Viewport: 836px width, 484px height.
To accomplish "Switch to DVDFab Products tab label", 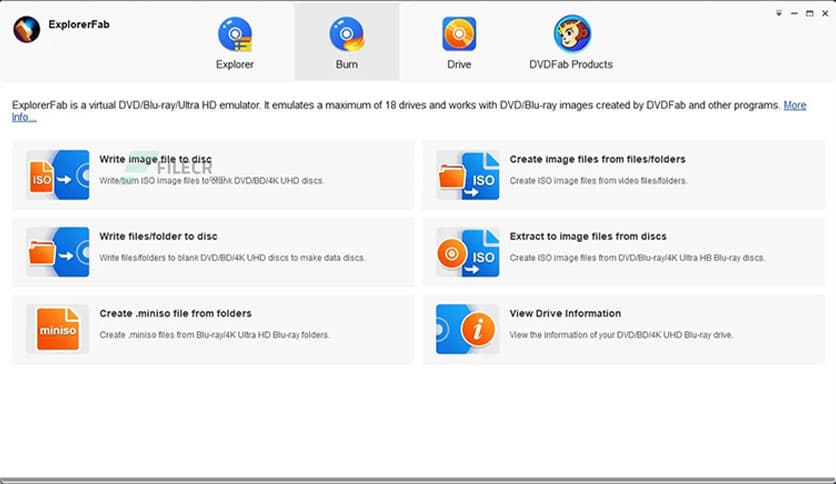I will point(571,64).
